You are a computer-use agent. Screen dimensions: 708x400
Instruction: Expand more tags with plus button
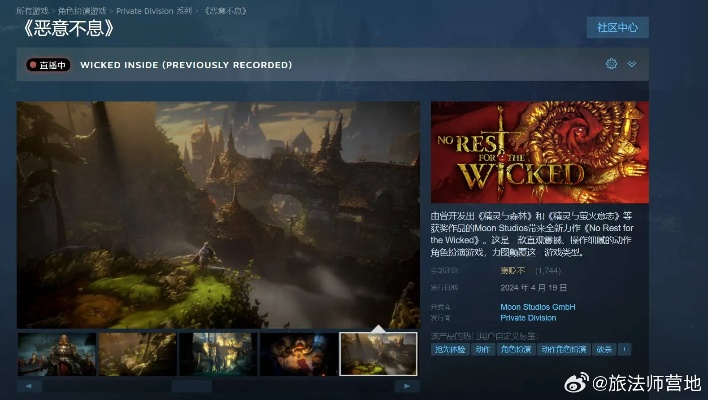(625, 350)
